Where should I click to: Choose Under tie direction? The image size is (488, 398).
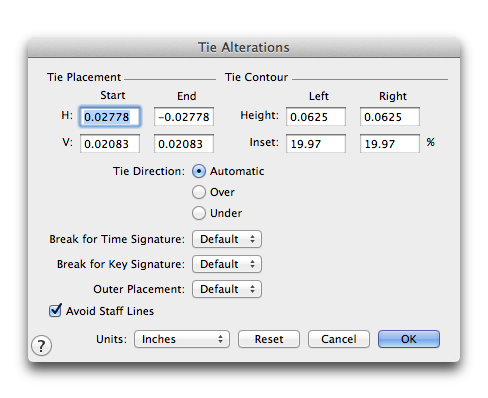click(199, 213)
